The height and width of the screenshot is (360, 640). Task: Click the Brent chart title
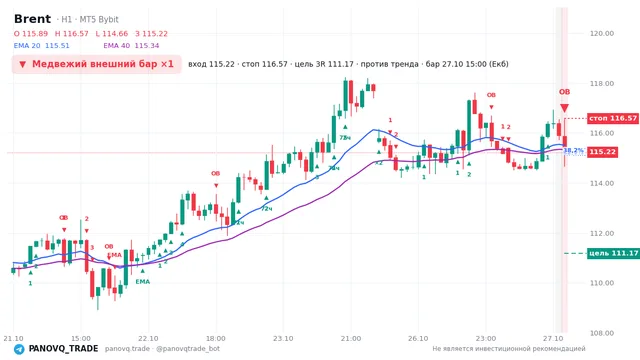(x=32, y=19)
